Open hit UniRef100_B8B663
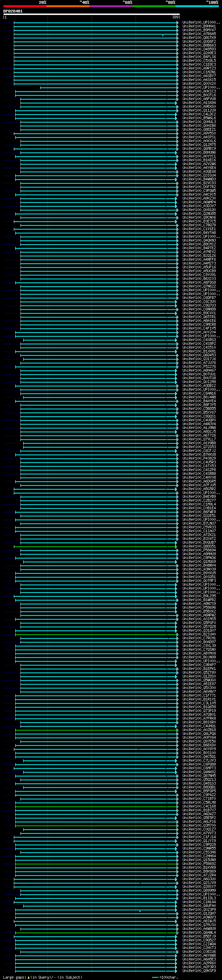This screenshot has width=222, height=980. 199,46
